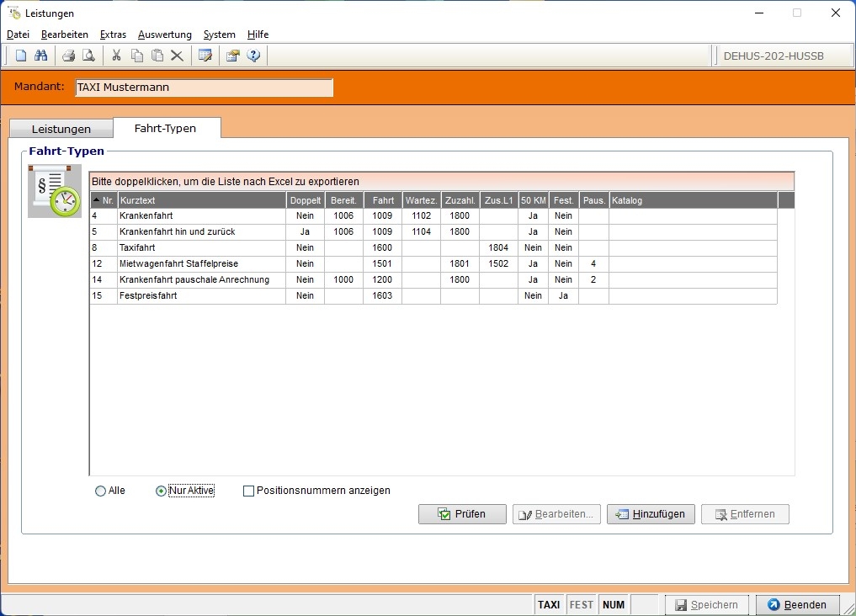
Task: Enable Positionsnummern anzeigen checkbox
Action: [x=248, y=491]
